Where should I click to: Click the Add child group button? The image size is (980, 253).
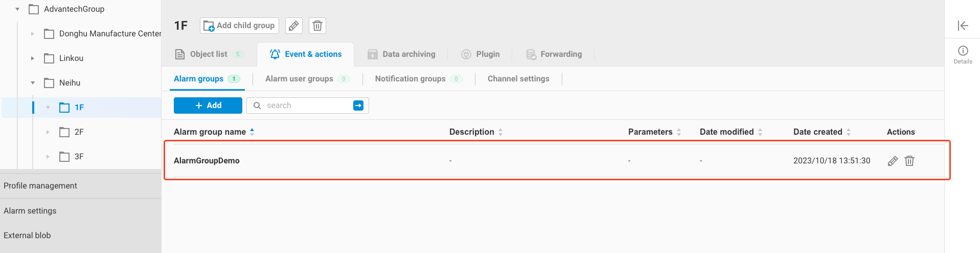point(239,26)
